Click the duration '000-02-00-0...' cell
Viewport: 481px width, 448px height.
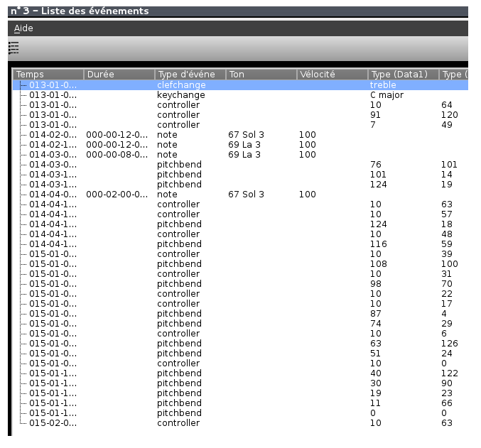(x=117, y=195)
